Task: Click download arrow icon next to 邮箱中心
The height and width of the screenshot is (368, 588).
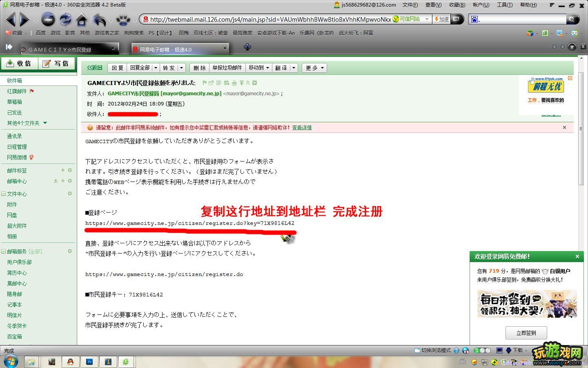Action: pos(56,181)
